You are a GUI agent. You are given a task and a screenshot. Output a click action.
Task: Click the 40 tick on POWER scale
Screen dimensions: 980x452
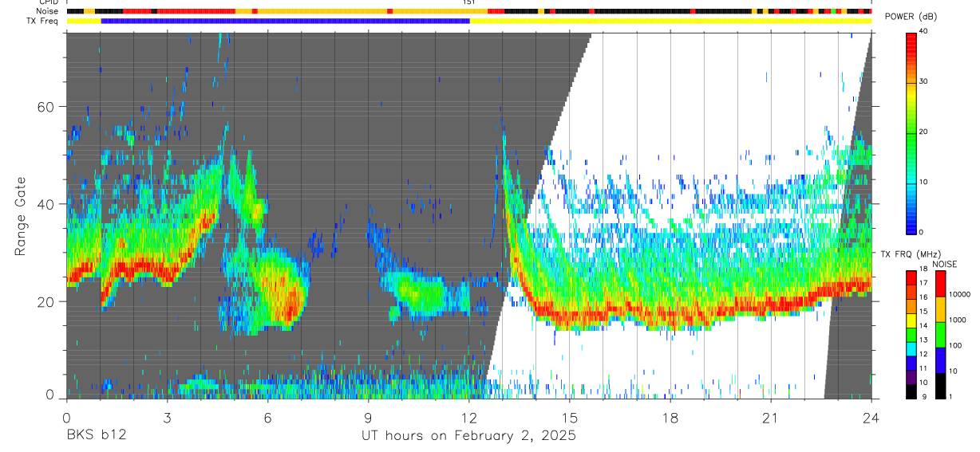pyautogui.click(x=923, y=31)
